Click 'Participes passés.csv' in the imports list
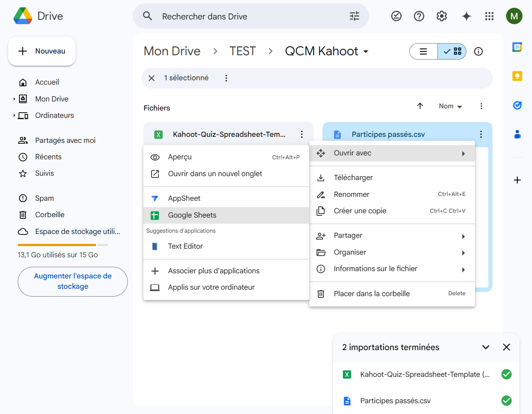Image resolution: width=532 pixels, height=414 pixels. click(x=395, y=401)
